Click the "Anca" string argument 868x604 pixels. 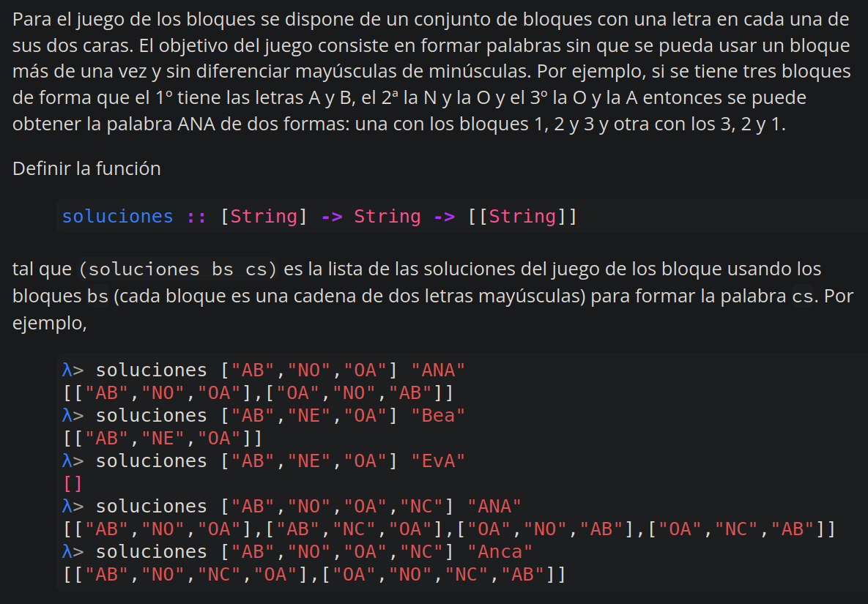(500, 551)
